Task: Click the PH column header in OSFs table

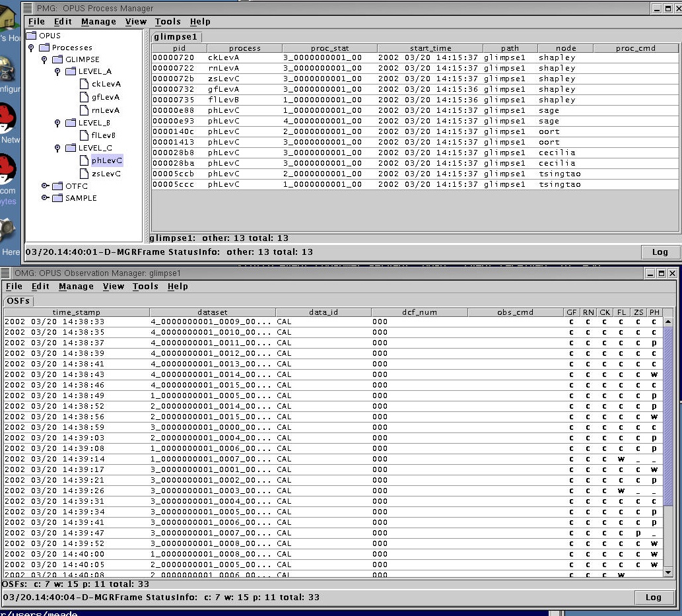Action: pos(654,312)
